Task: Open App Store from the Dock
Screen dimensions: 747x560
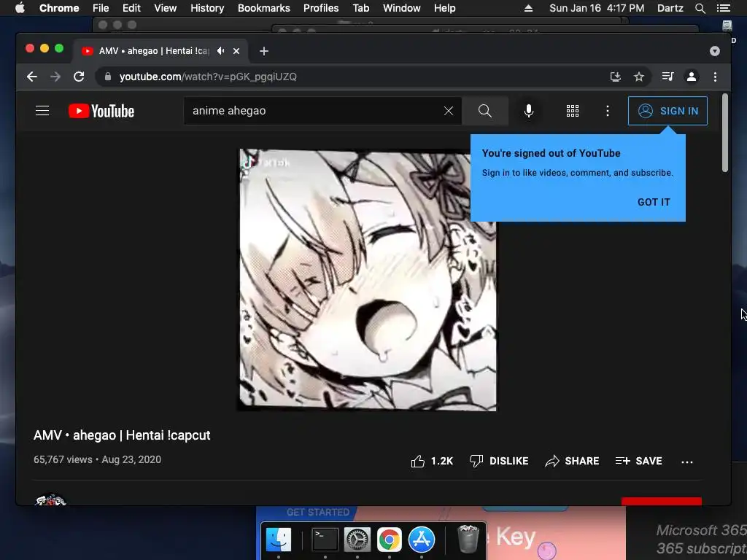Action: point(421,540)
